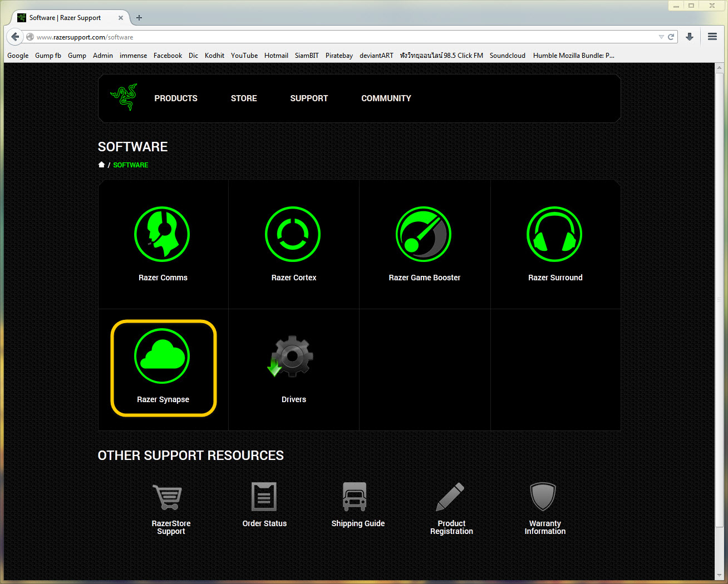Open the immense bookmark
Viewport: 728px width, 584px height.
click(x=134, y=56)
